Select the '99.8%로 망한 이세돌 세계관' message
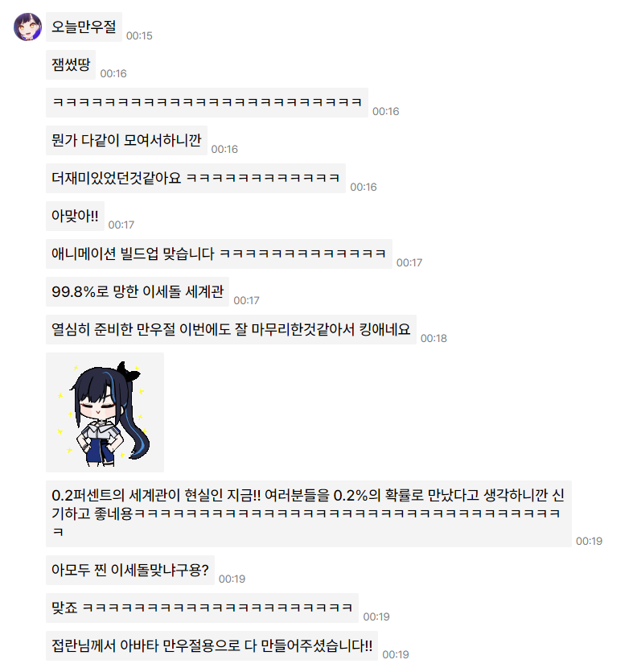 [x=138, y=292]
